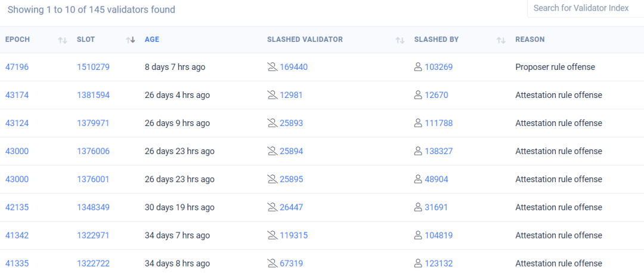Image resolution: width=644 pixels, height=273 pixels.
Task: Open epoch 47196 link
Action: point(17,67)
